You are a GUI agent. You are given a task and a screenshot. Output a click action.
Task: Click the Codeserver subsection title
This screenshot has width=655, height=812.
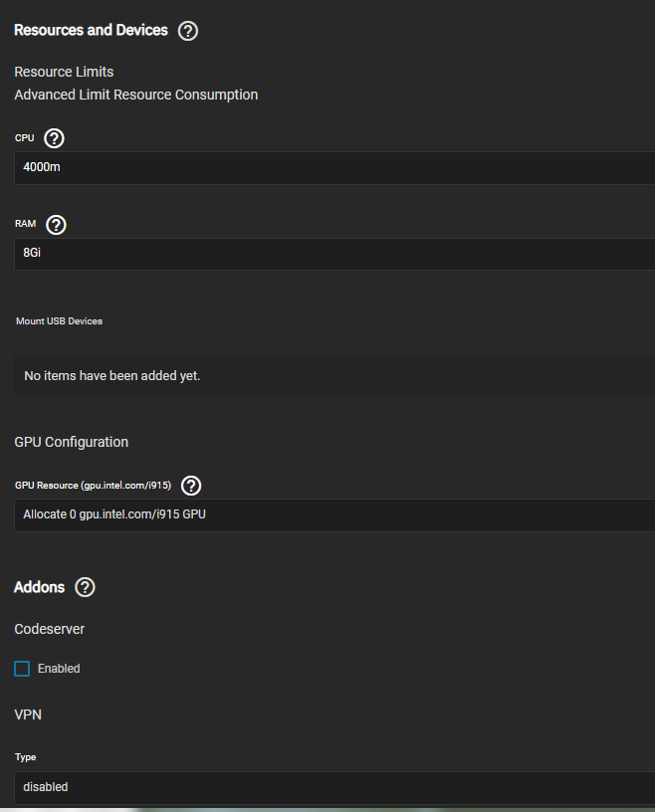(49, 629)
